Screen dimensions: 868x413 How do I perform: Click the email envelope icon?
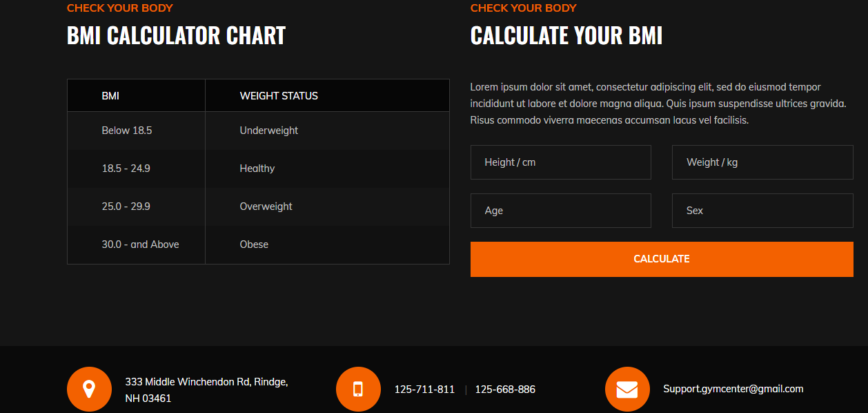click(x=627, y=389)
